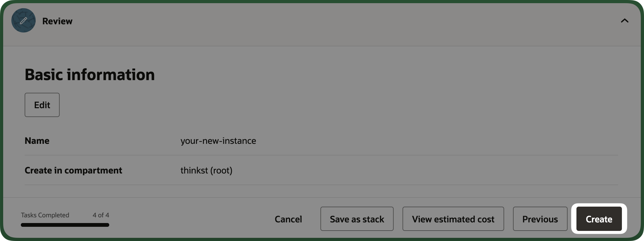This screenshot has width=644, height=241.
Task: Click the Basic information heading
Action: (90, 75)
